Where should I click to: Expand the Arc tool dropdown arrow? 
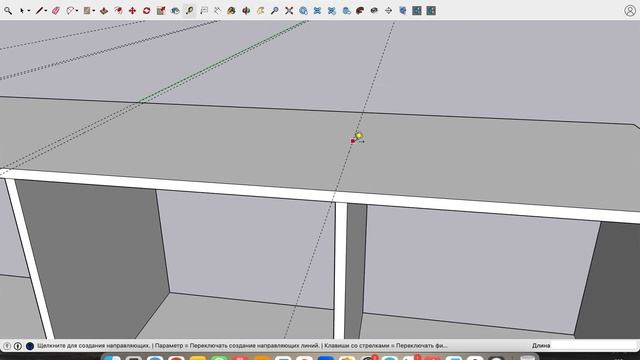pos(77,11)
